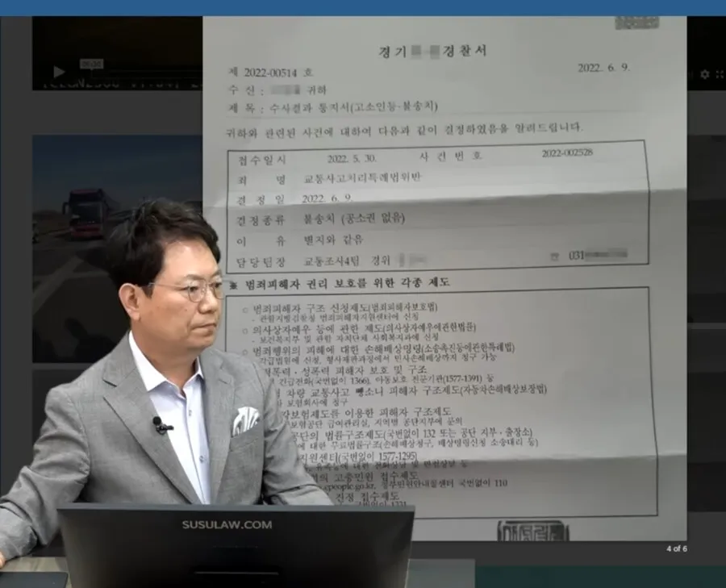Click the red seal stamp at document bottom
Viewport: 726px width, 588px height.
click(x=532, y=530)
